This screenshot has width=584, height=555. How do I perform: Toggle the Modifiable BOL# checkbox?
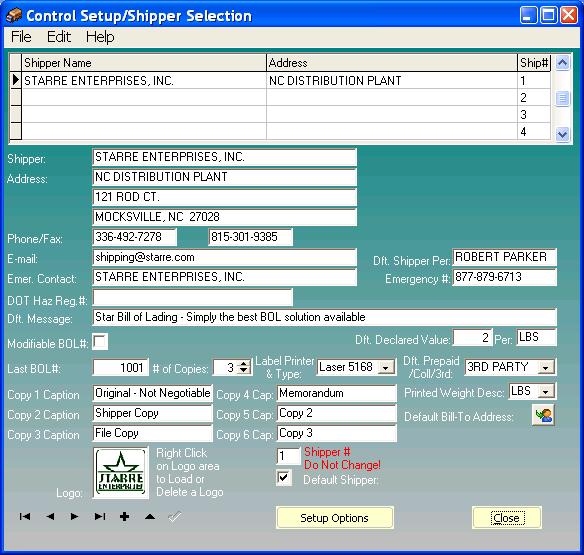pyautogui.click(x=100, y=342)
